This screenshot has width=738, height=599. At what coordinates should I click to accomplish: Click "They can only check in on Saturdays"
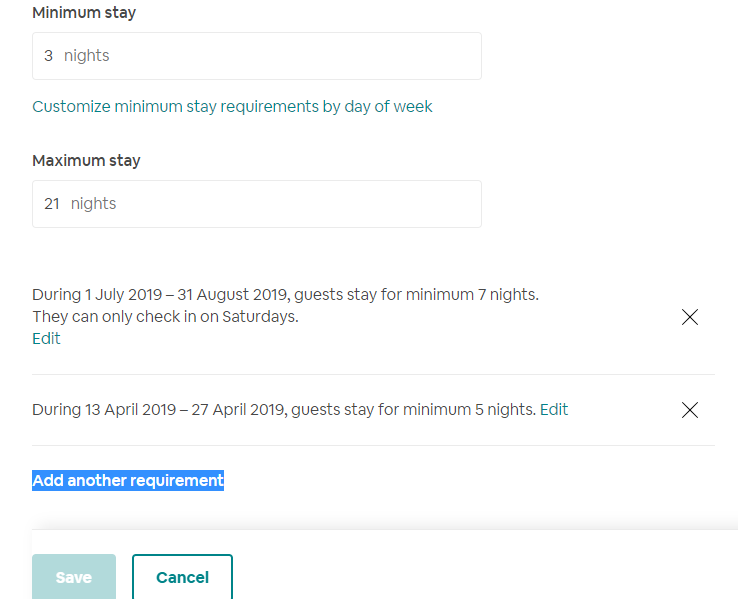[165, 317]
